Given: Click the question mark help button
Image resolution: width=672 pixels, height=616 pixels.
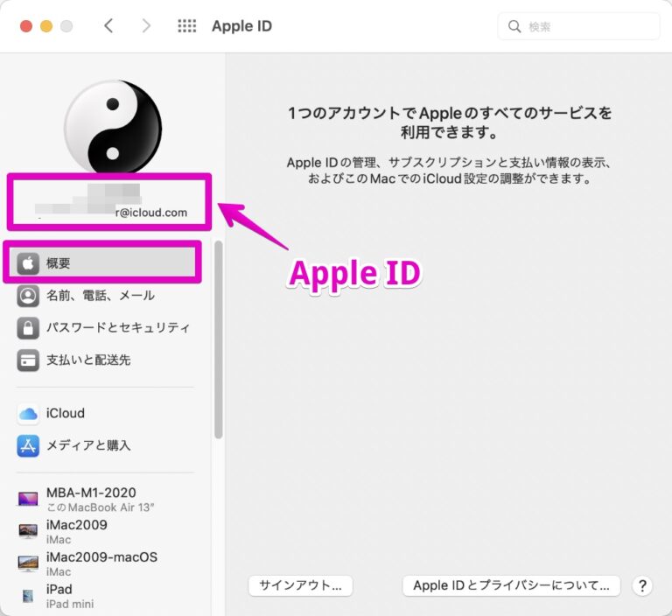Looking at the screenshot, I should pyautogui.click(x=642, y=585).
